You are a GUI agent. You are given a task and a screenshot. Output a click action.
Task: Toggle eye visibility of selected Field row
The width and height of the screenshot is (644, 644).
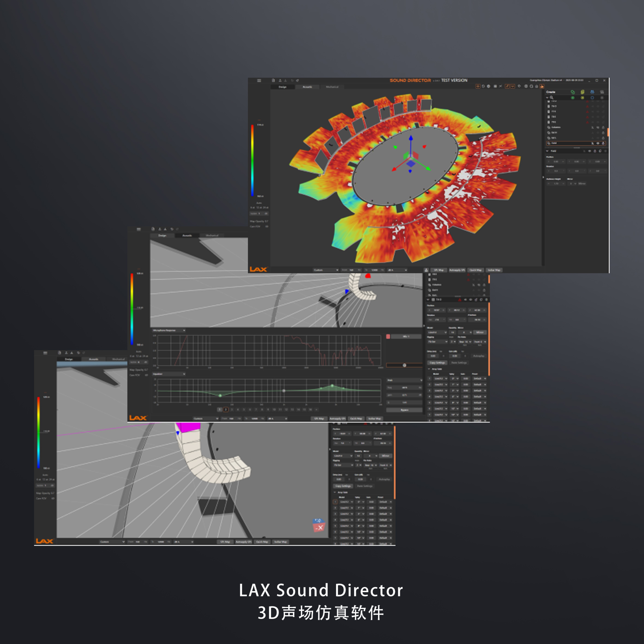click(x=598, y=143)
